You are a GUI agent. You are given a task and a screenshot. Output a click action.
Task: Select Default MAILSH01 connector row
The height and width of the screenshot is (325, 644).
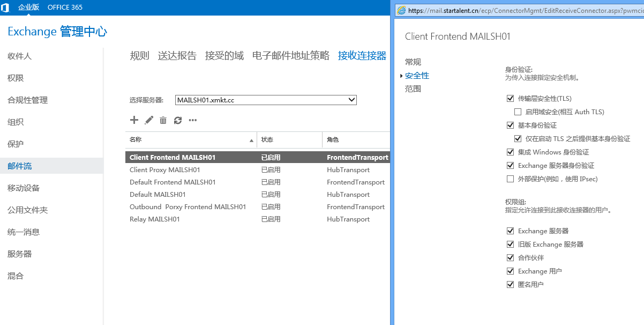click(x=258, y=195)
